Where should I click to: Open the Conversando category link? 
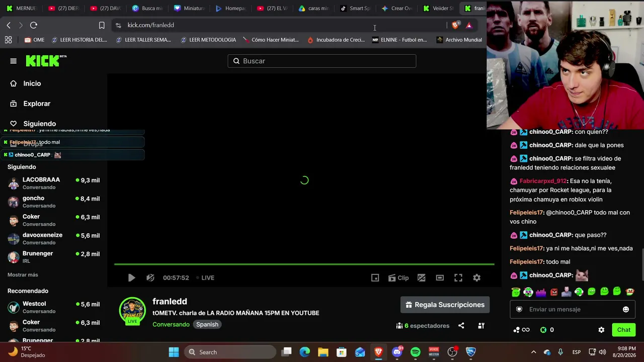coord(171,324)
